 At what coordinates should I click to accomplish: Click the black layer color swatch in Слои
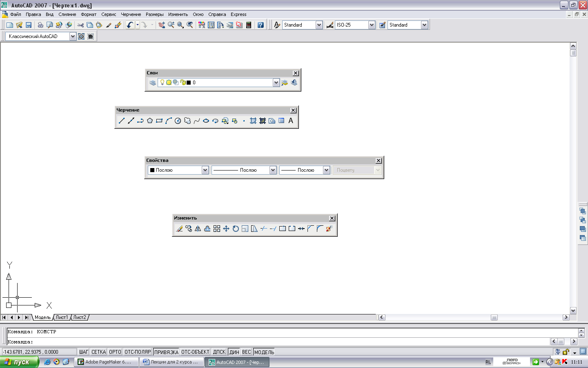pos(189,83)
